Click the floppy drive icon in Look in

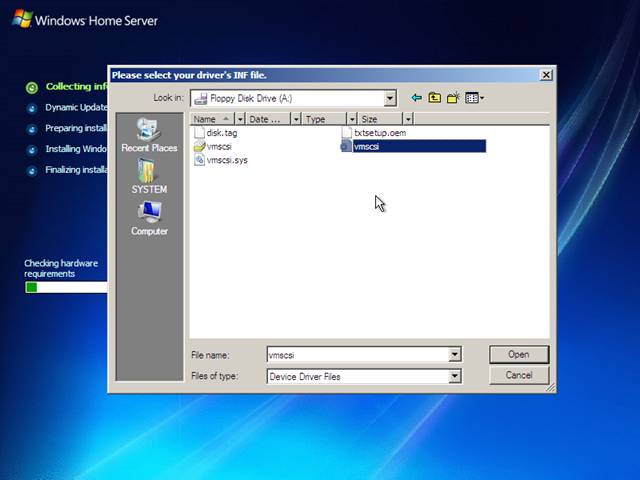click(200, 98)
